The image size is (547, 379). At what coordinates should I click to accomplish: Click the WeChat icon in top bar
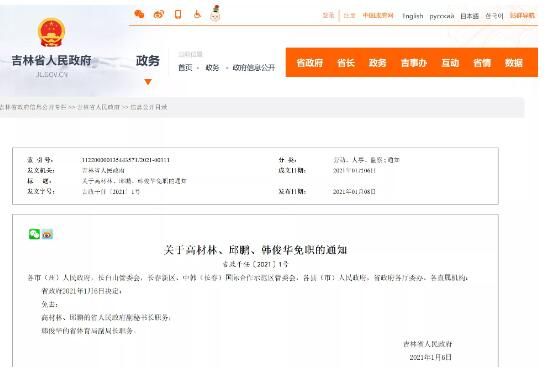[139, 14]
